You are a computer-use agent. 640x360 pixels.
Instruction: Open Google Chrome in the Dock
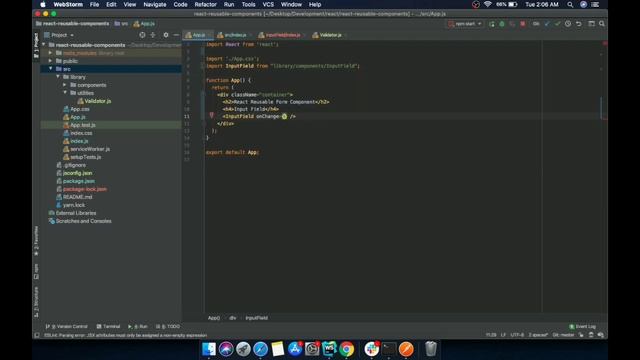coord(347,349)
